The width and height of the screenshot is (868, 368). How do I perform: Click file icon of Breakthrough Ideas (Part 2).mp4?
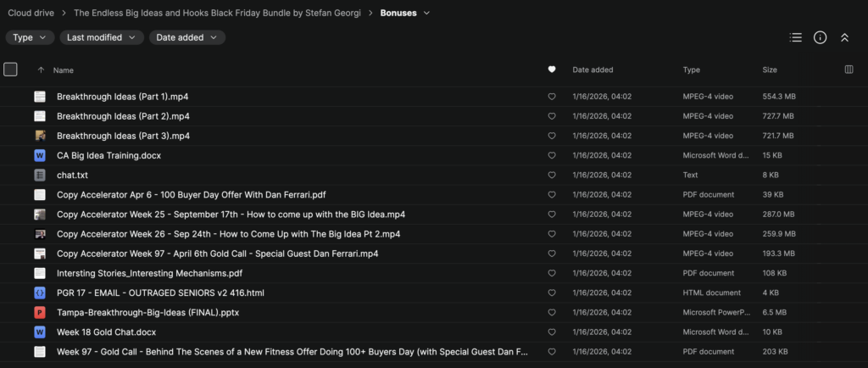tap(40, 116)
